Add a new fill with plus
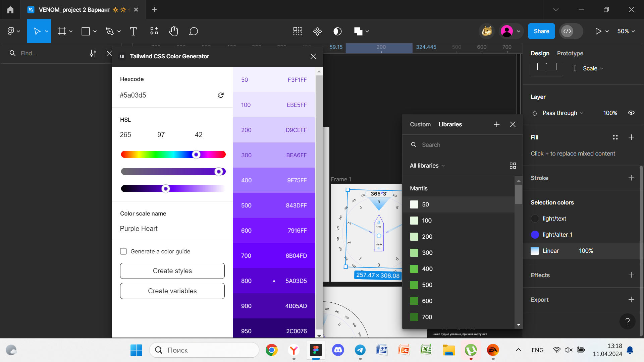This screenshot has width=644, height=362. click(631, 137)
